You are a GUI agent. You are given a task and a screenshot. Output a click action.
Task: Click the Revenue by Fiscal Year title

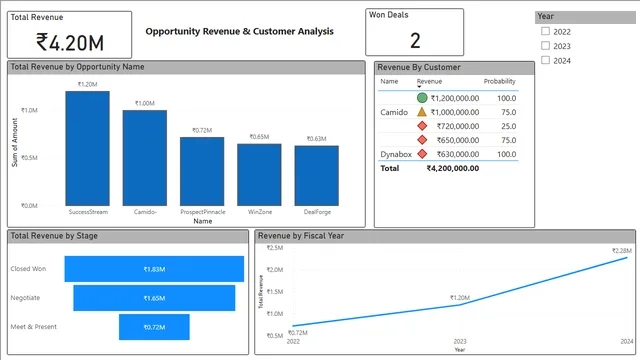point(301,236)
